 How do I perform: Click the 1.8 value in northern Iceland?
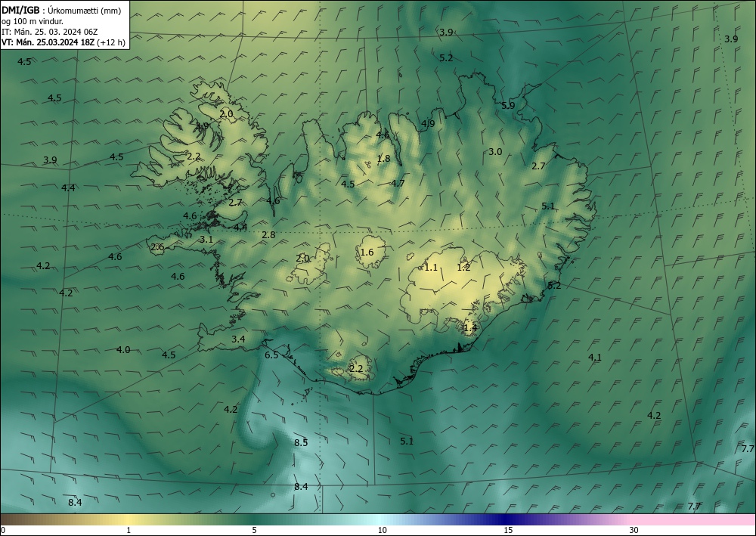point(383,159)
